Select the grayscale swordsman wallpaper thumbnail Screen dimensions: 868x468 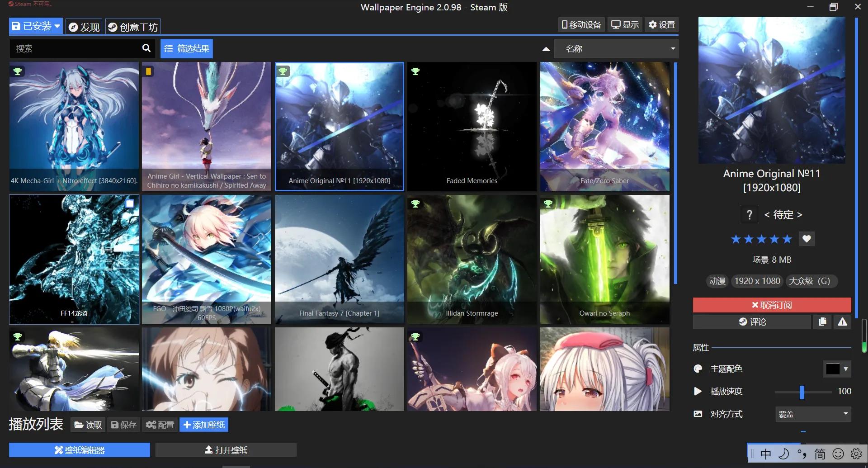pyautogui.click(x=340, y=369)
